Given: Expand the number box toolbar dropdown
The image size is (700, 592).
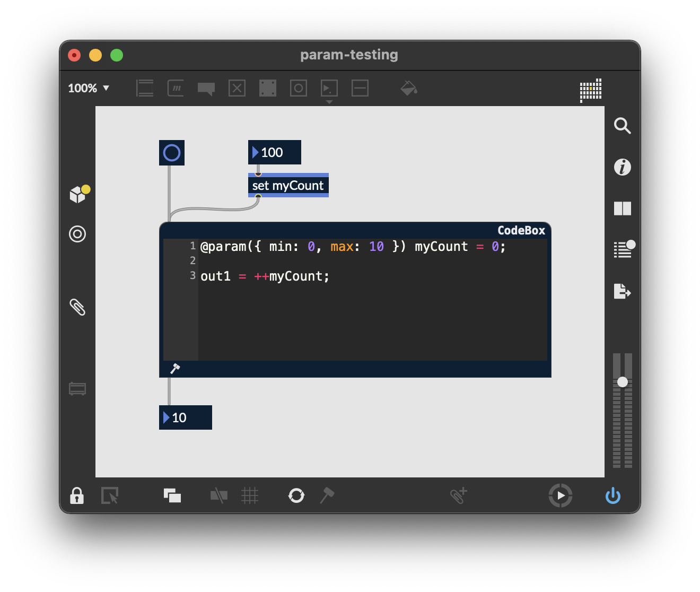Looking at the screenshot, I should click(x=329, y=101).
